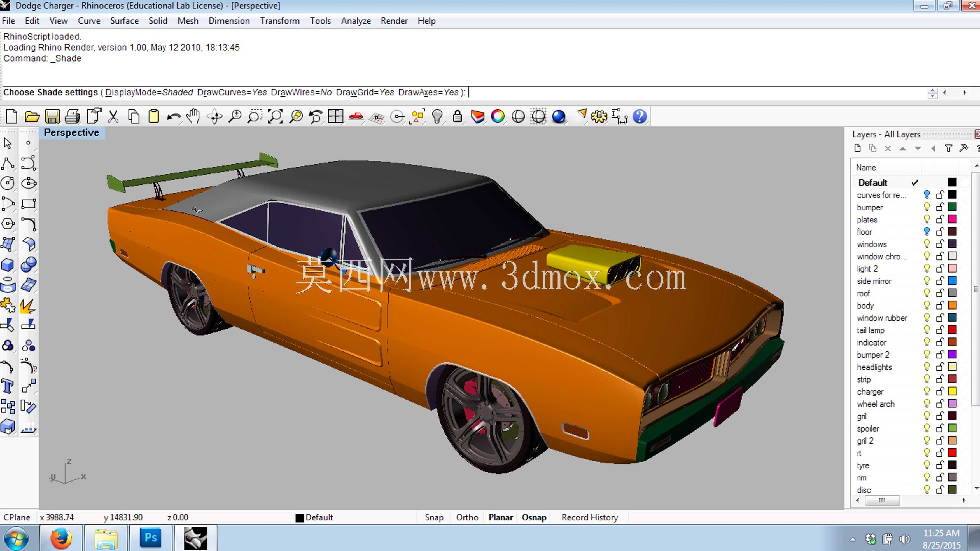
Task: Click the yellow color swatch of charger layer
Action: [952, 391]
